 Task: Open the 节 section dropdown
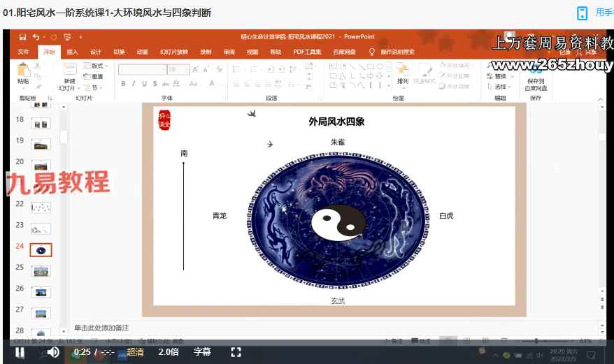point(94,87)
